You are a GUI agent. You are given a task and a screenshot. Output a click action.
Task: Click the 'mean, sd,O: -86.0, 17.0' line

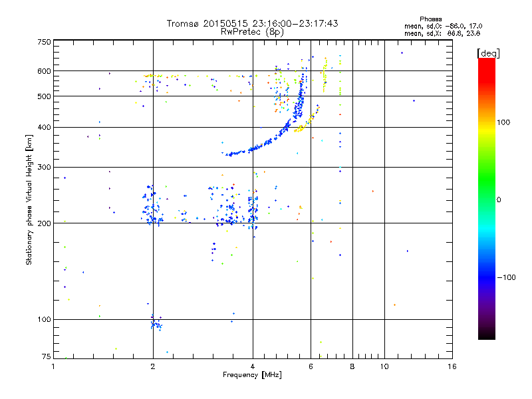443,26
